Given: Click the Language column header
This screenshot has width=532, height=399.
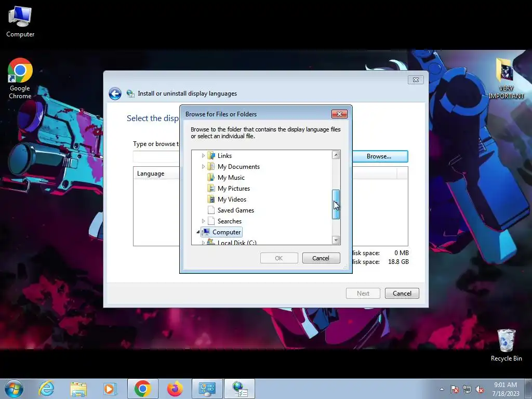Looking at the screenshot, I should [x=156, y=174].
